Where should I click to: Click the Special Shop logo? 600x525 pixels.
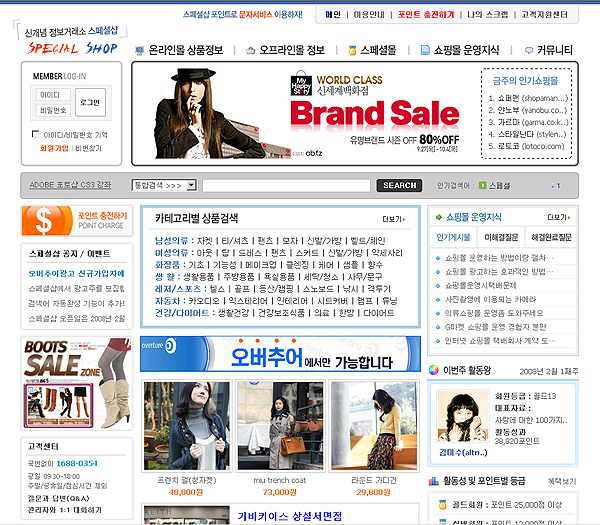(x=73, y=48)
